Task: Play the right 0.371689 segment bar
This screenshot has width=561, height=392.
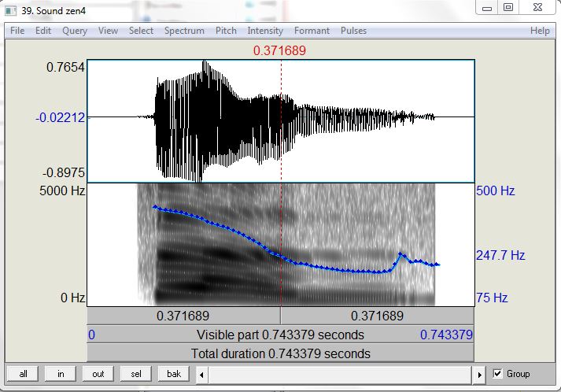Action: 378,316
